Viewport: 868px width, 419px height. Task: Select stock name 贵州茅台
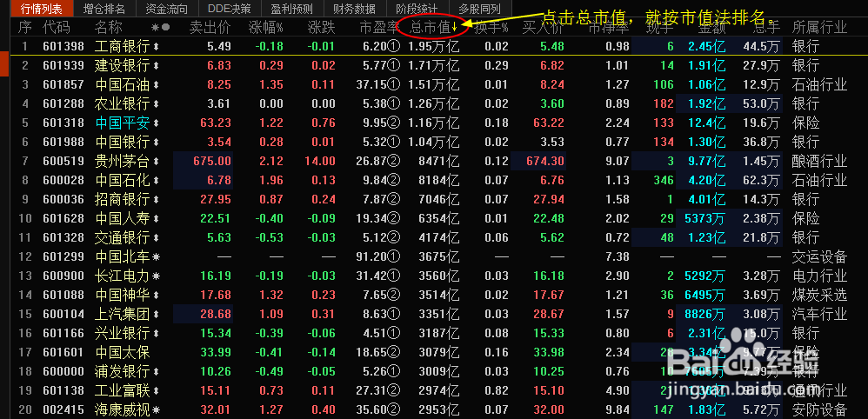coord(123,162)
